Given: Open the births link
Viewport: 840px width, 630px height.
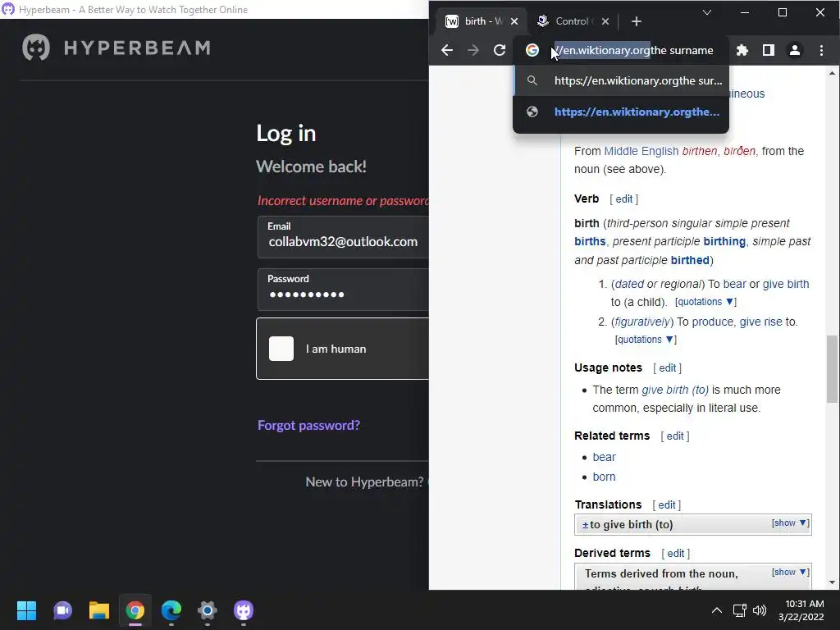Looking at the screenshot, I should click(x=590, y=242).
